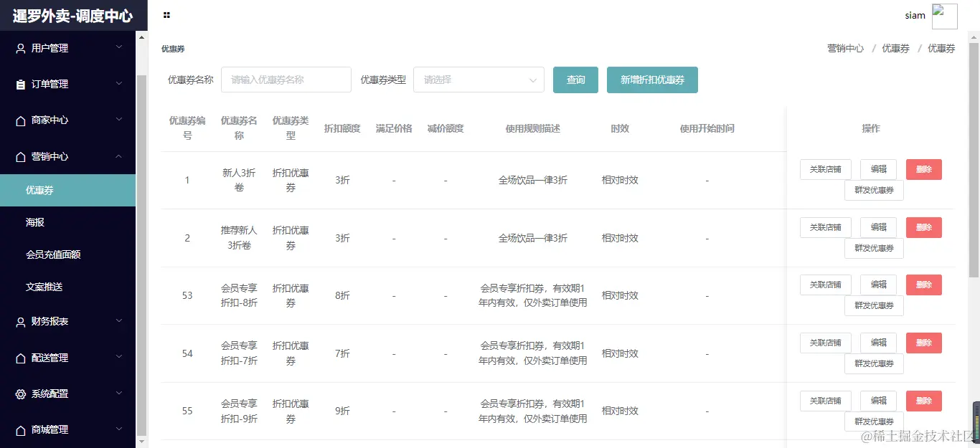The height and width of the screenshot is (448, 980).
Task: Click 关联店铺 for 会员专享折扣-8折
Action: (825, 285)
